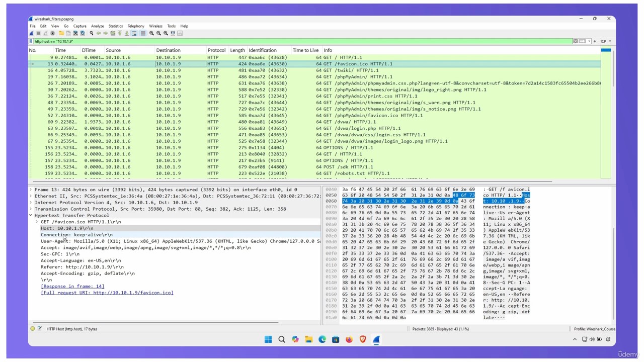Open Response in frame 14 link
This screenshot has height=362, width=644.
point(72,286)
